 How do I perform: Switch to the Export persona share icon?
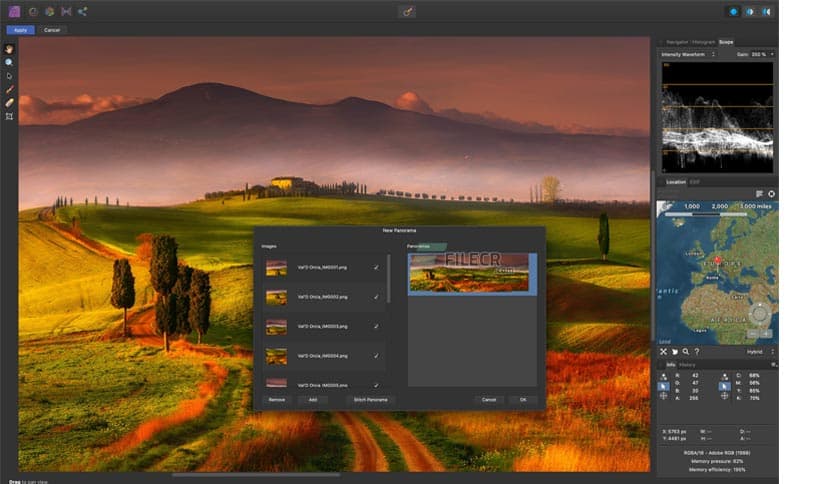(x=83, y=11)
